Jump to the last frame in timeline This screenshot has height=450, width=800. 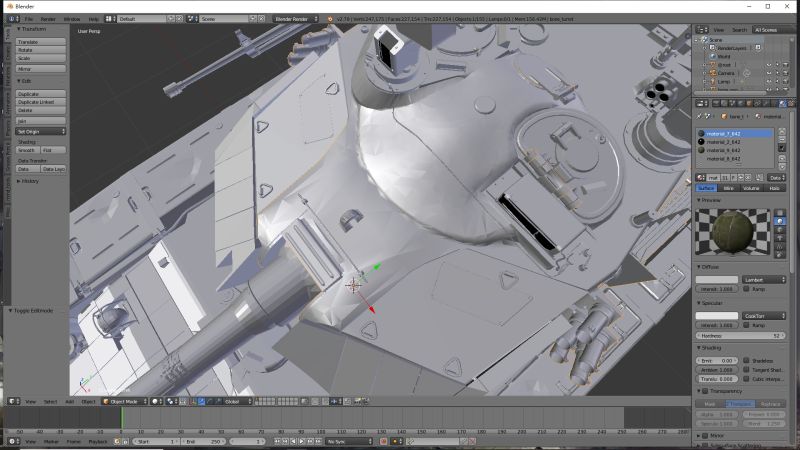pyautogui.click(x=318, y=441)
